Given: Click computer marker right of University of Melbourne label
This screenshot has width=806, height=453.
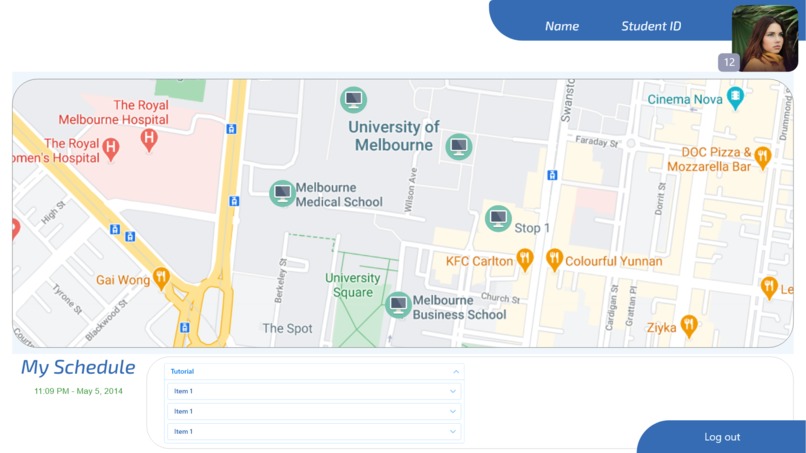Looking at the screenshot, I should pyautogui.click(x=459, y=147).
